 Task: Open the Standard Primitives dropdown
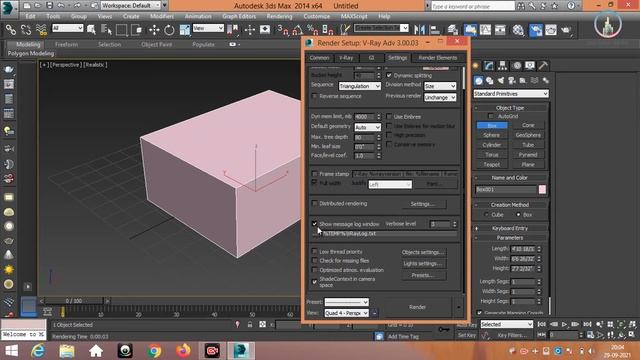pos(511,93)
